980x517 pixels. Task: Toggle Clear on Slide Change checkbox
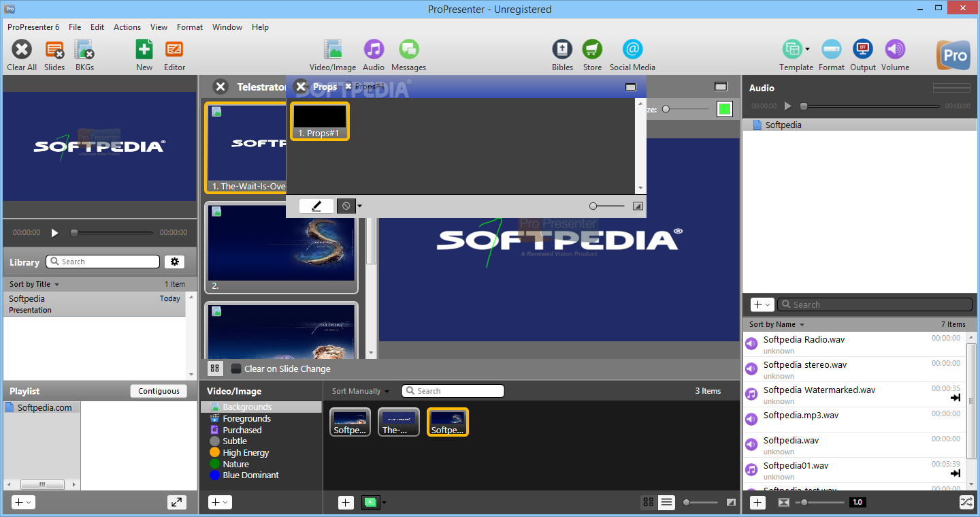coord(236,369)
